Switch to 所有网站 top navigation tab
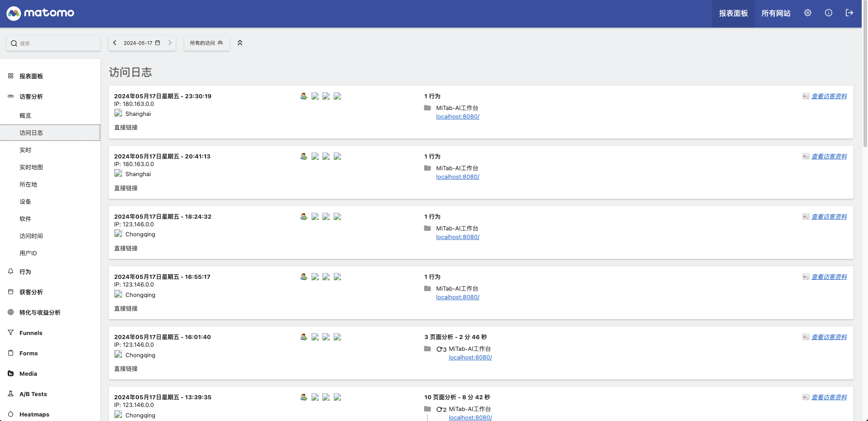 click(776, 14)
